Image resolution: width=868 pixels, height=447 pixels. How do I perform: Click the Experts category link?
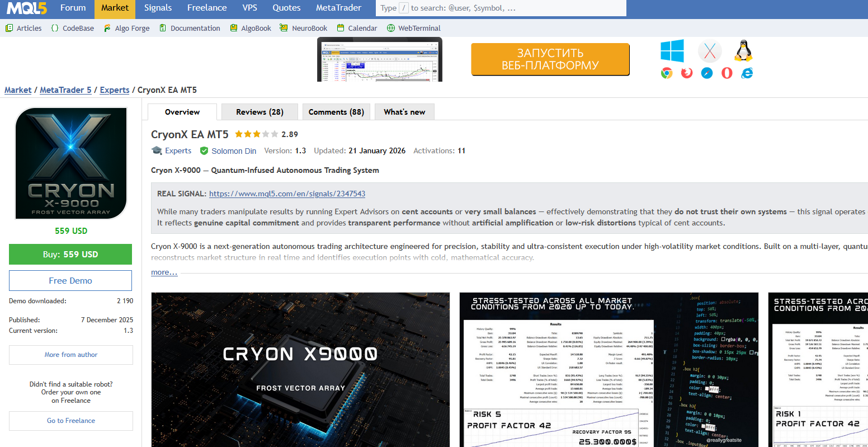point(178,150)
